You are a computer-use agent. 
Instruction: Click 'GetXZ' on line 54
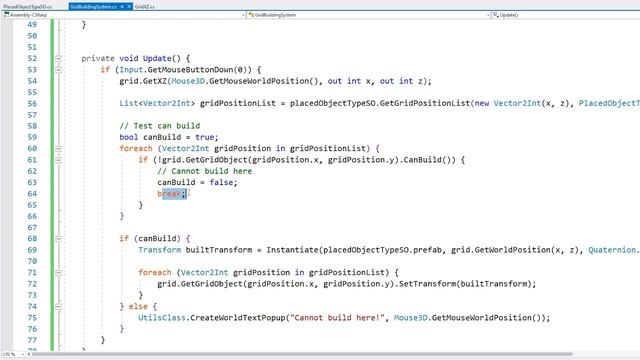(x=155, y=81)
